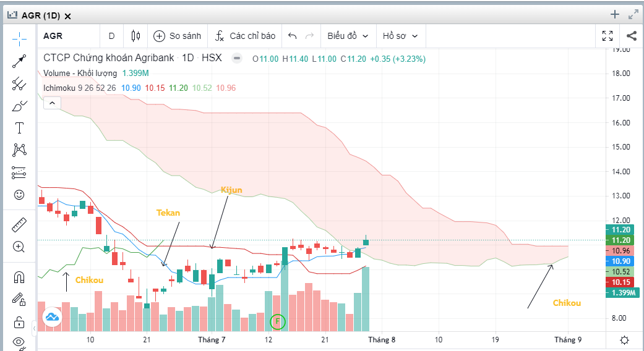Collapse the indicator legend

(x=52, y=103)
